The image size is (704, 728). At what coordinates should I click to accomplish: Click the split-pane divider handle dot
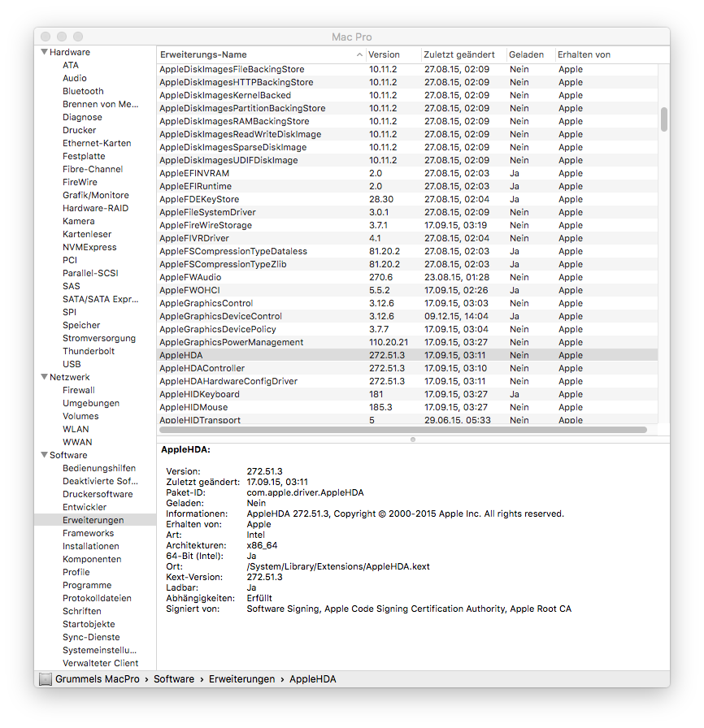click(413, 440)
